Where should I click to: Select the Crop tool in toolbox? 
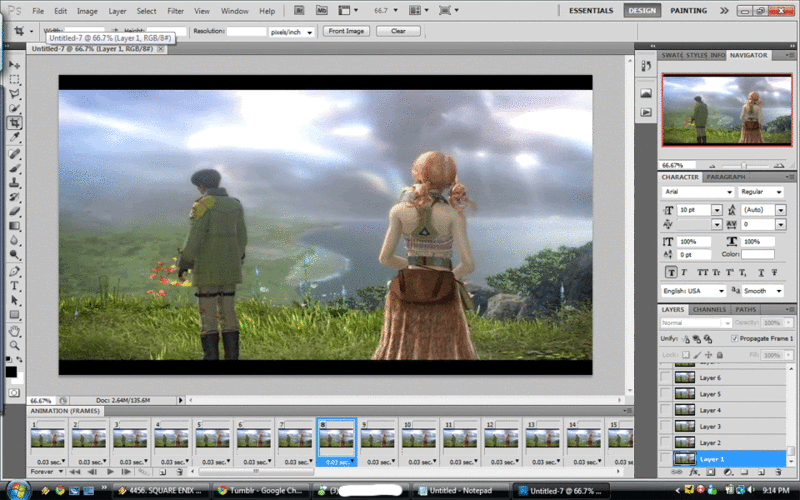click(14, 123)
